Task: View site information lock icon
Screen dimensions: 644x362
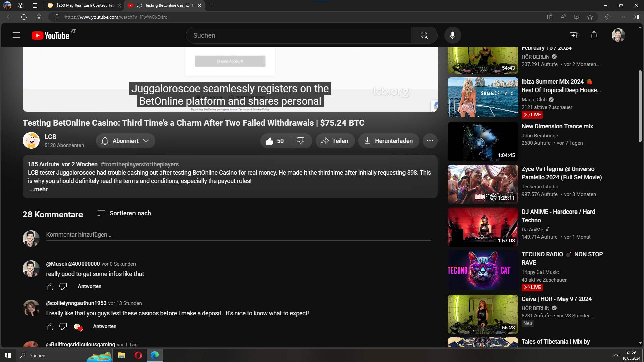Action: [57, 17]
